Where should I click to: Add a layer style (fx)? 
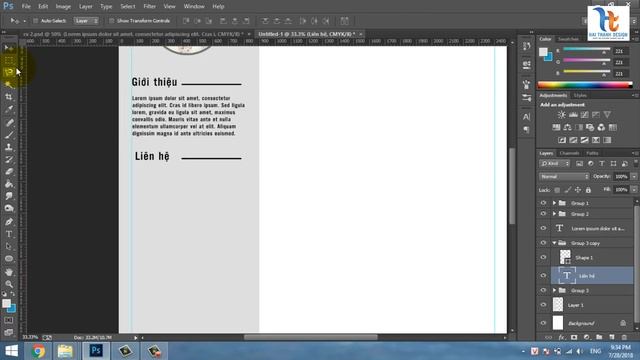(x=562, y=337)
